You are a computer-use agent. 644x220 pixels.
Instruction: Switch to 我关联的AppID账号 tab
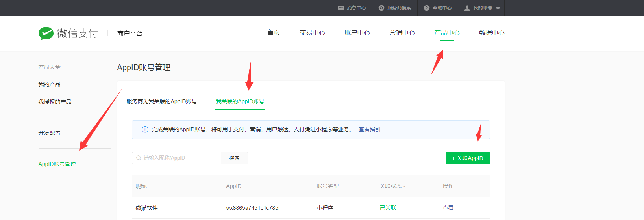coord(240,101)
